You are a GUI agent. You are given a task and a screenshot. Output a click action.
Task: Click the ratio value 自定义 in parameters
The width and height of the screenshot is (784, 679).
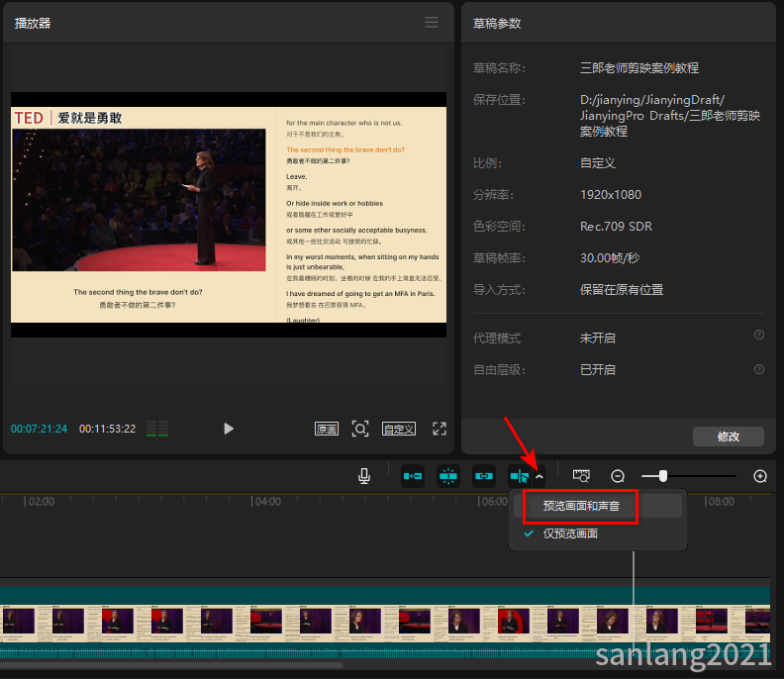(598, 163)
